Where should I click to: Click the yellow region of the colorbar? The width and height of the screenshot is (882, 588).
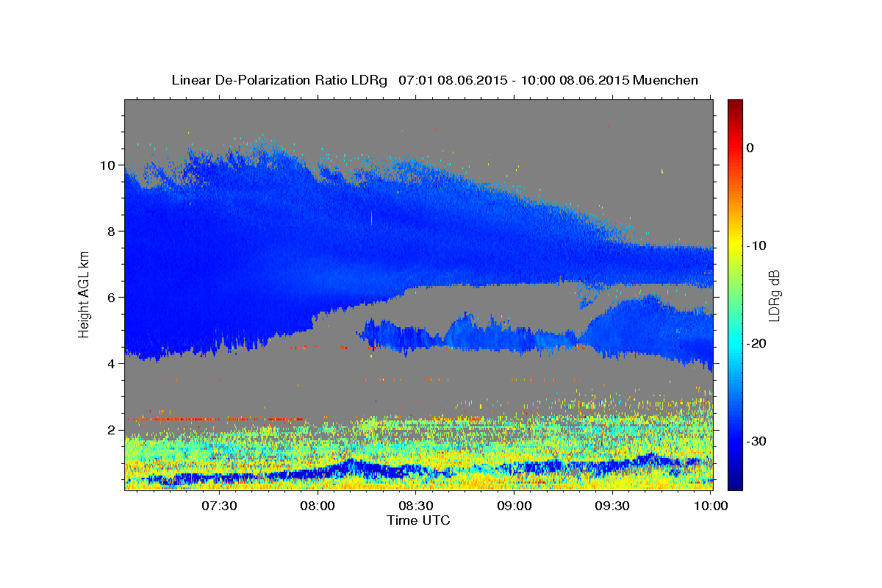pyautogui.click(x=735, y=245)
